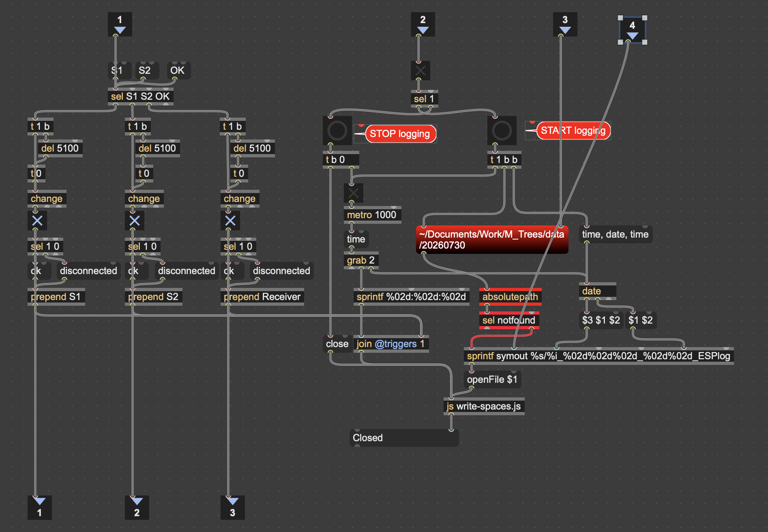This screenshot has width=768, height=532.
Task: Select the join @triggers 1 object
Action: tap(391, 344)
